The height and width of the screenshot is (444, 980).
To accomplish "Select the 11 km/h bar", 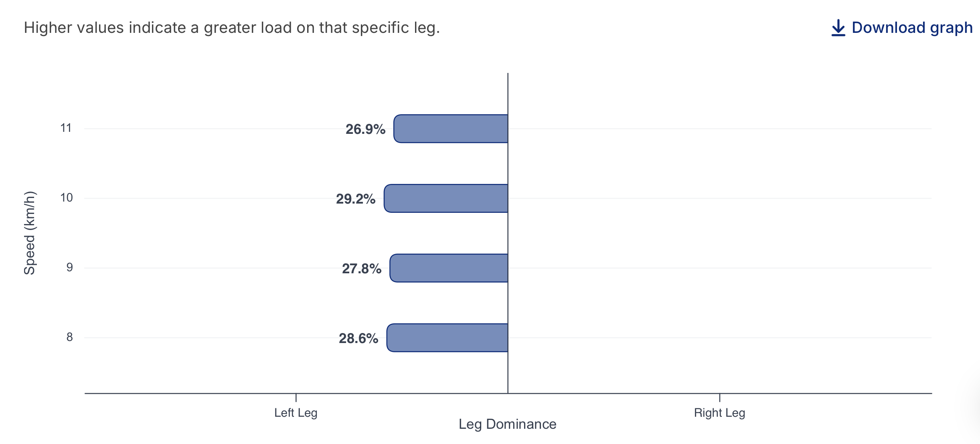I will click(451, 129).
